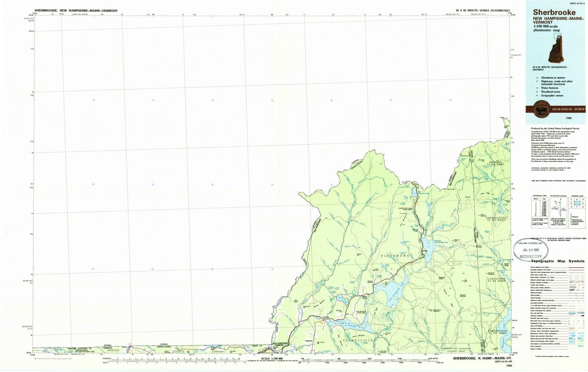Screen dimensions: 588x372
Task: Click the "PITTSBURG" town label on the map
Action: pos(395,255)
